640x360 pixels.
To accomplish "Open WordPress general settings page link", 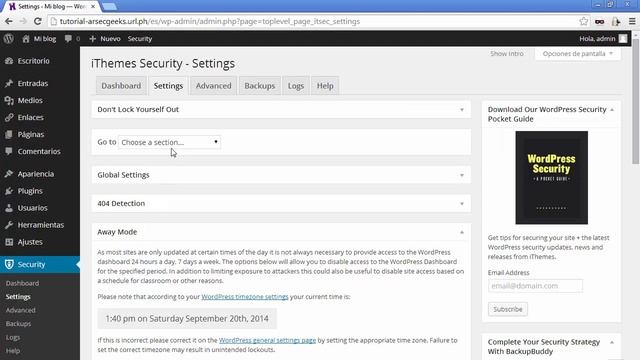I will coord(267,340).
